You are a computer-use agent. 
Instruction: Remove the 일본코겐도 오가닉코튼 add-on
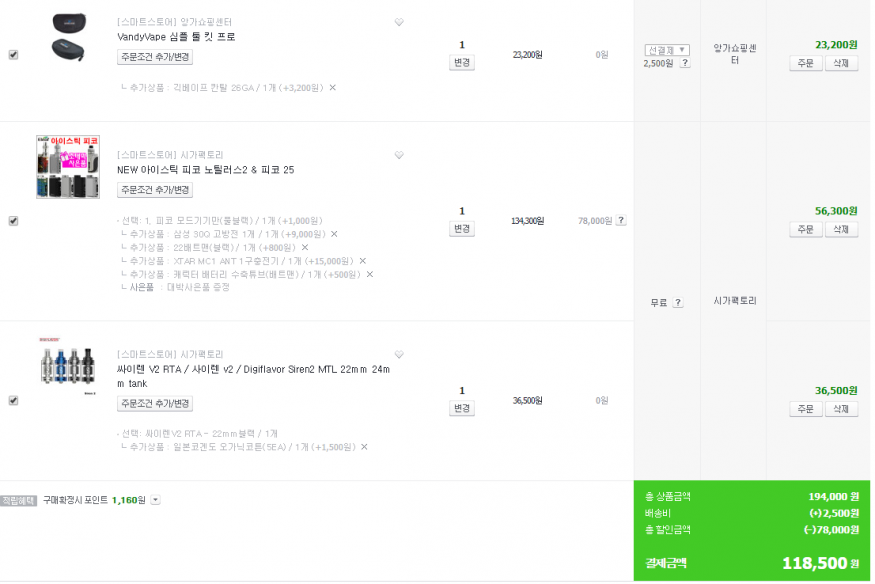click(x=364, y=447)
